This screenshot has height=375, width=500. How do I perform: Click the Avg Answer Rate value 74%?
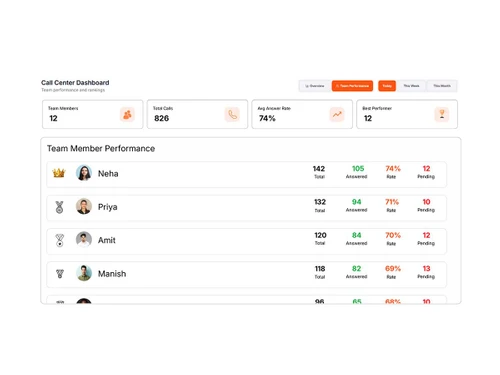tap(267, 118)
